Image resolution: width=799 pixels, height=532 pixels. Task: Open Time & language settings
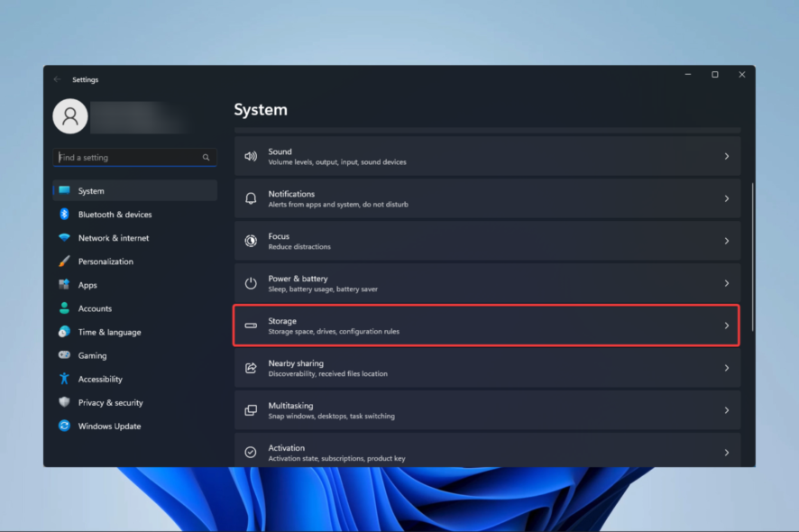135,332
